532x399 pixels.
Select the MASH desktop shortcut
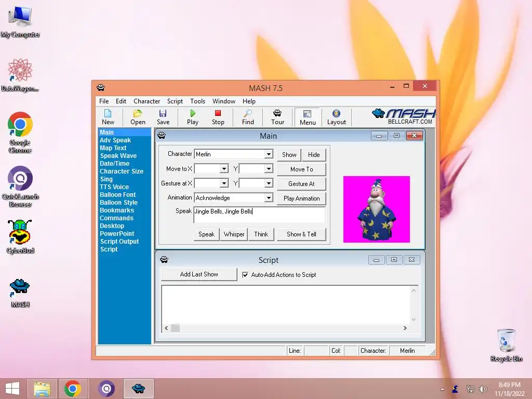(x=20, y=293)
